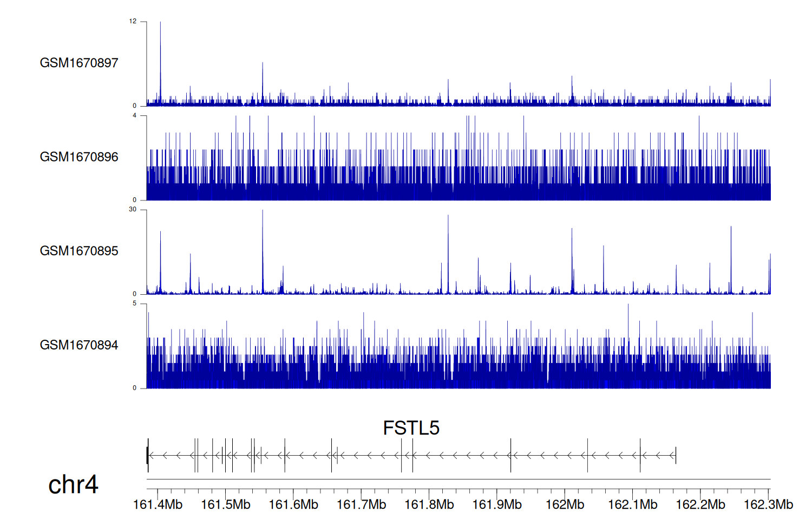Click y-axis maximum value 30

point(133,210)
